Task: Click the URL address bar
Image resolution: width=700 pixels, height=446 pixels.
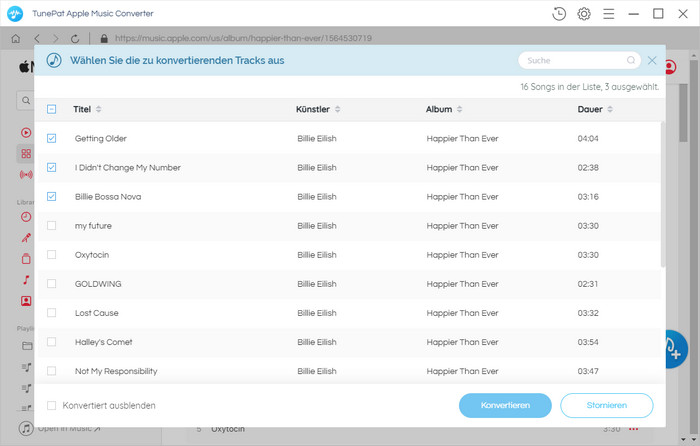Action: [243, 38]
